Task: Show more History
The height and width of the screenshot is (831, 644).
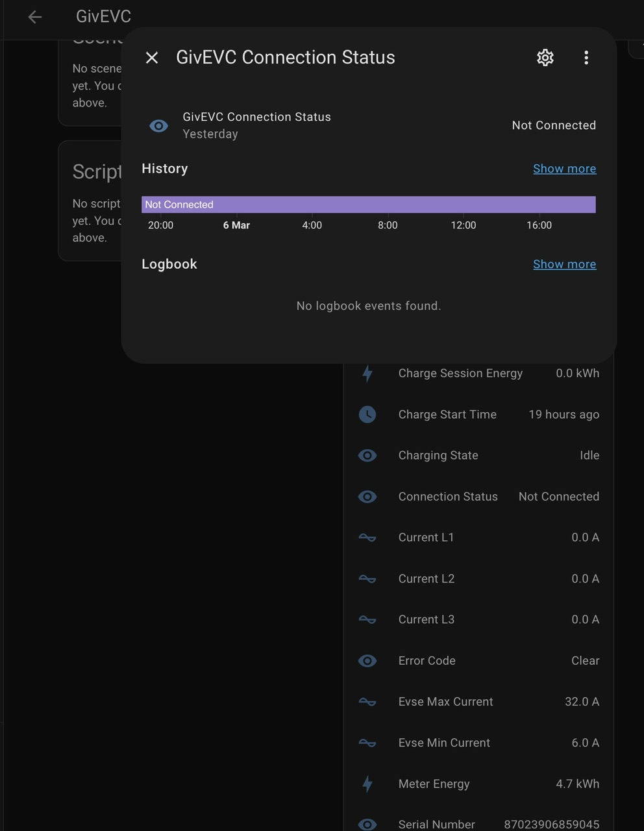Action: [x=564, y=169]
